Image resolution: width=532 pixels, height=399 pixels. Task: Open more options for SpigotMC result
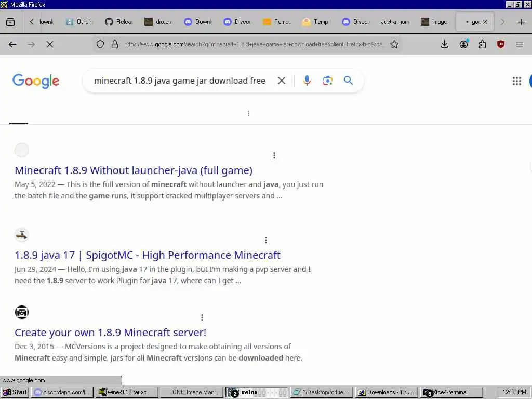tap(266, 240)
